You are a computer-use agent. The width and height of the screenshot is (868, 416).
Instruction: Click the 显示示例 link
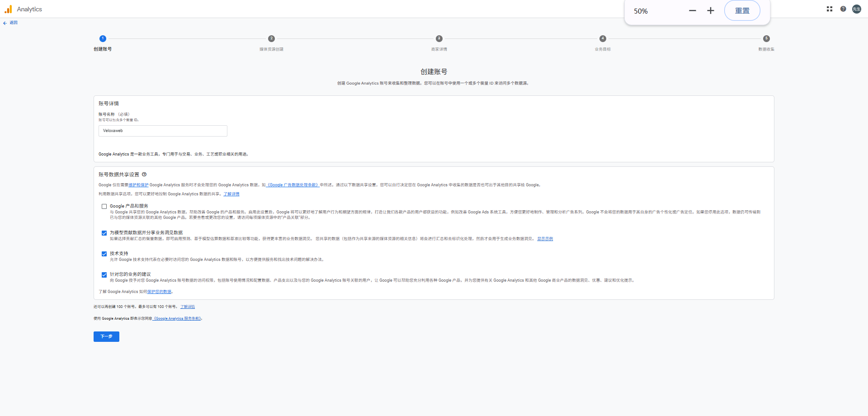(x=544, y=239)
